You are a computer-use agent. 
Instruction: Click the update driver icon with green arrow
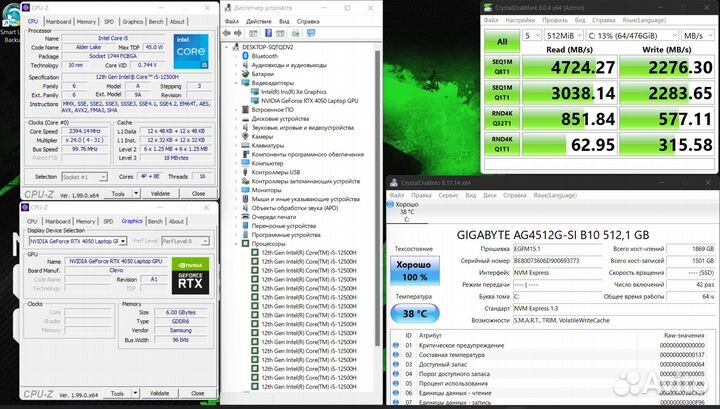click(x=295, y=33)
